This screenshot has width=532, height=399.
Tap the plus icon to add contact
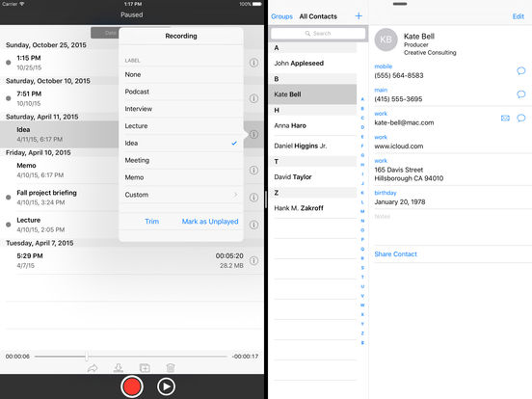click(x=359, y=16)
